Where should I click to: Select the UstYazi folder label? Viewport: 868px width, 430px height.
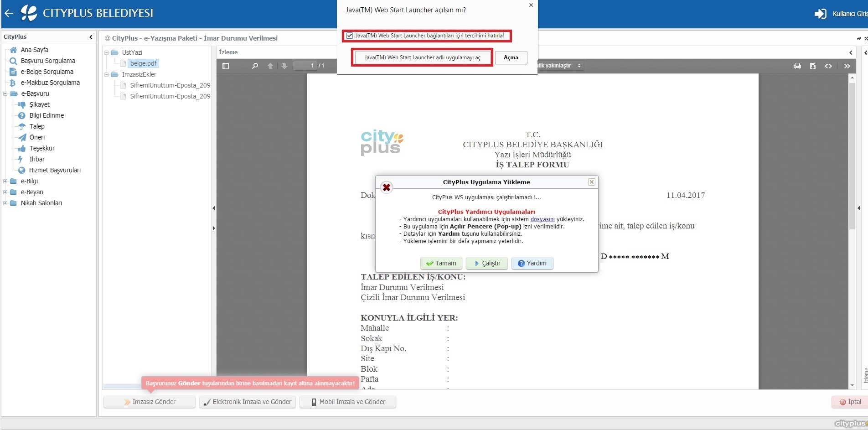132,52
